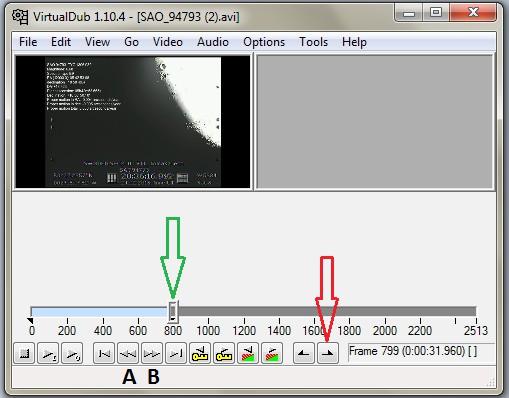Screen dimensions: 509x398
Task: Jump to the start of the video
Action: click(x=104, y=353)
